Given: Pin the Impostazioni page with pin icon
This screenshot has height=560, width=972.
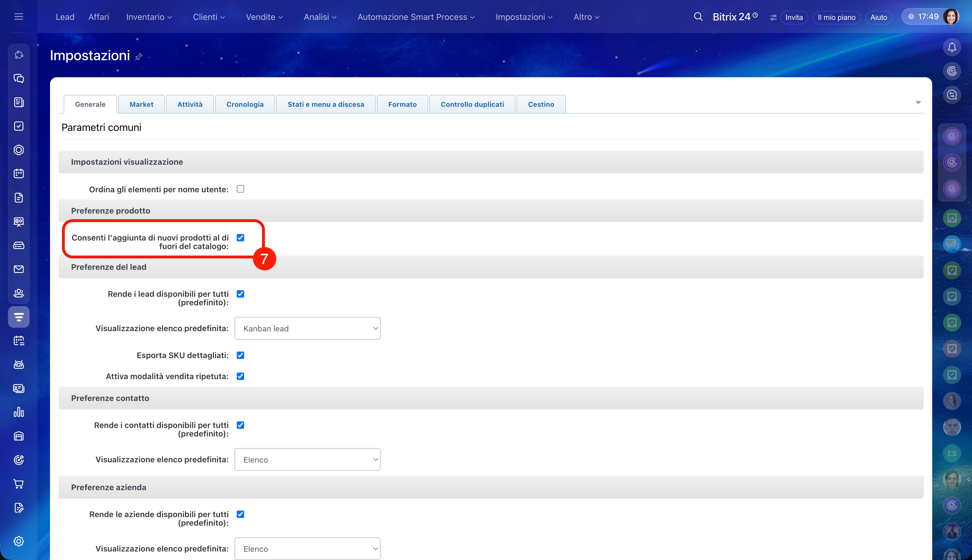Looking at the screenshot, I should [139, 57].
